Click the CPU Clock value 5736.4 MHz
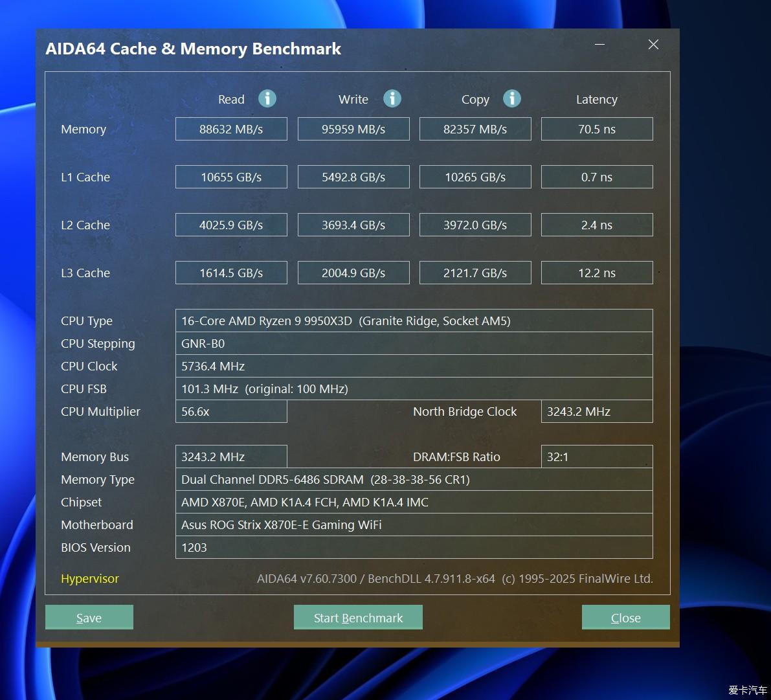 tap(414, 366)
